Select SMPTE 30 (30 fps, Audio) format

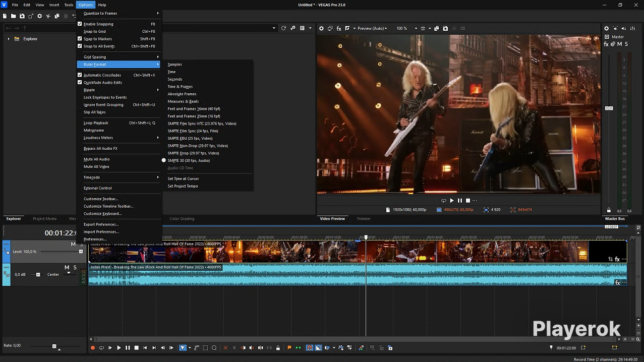pos(189,160)
